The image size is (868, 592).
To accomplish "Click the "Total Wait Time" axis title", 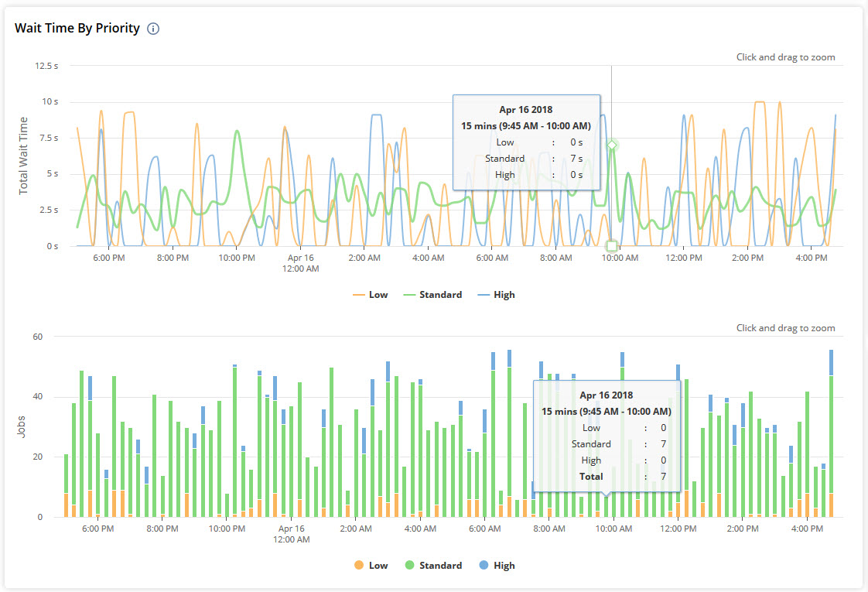I will coord(23,156).
